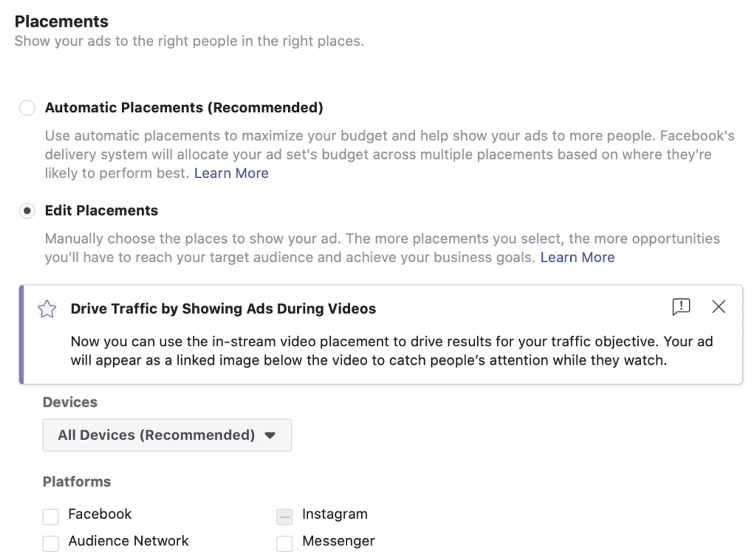Tick the Messenger platform checkbox
This screenshot has width=756, height=560.
click(x=284, y=543)
